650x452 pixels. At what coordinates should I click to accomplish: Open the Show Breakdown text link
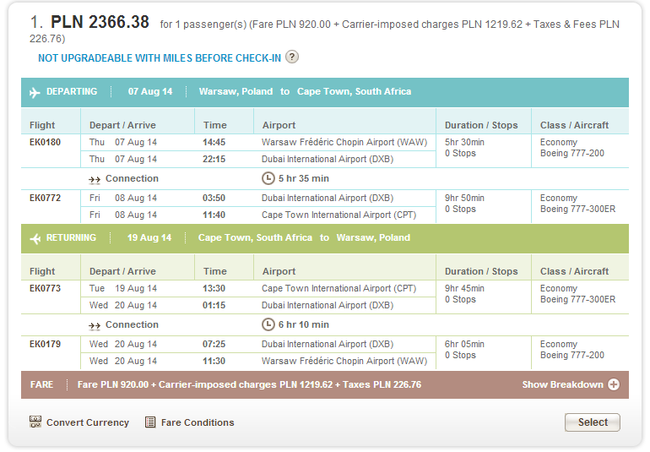click(x=562, y=385)
